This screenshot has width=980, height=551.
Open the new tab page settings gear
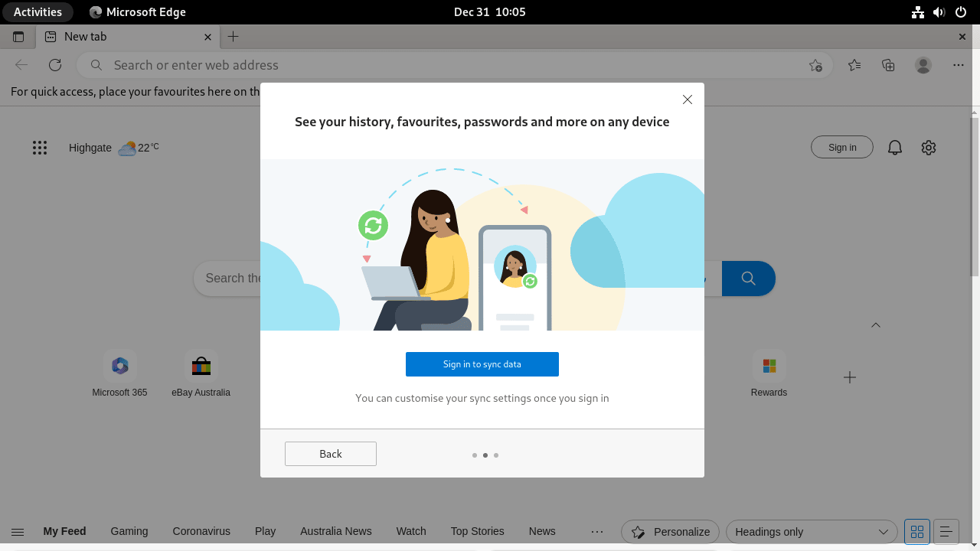pos(929,147)
